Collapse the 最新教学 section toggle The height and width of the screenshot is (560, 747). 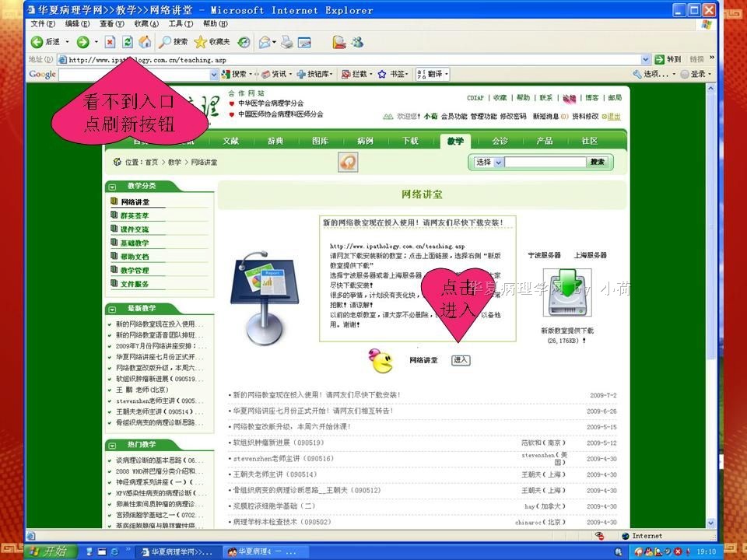coord(112,309)
